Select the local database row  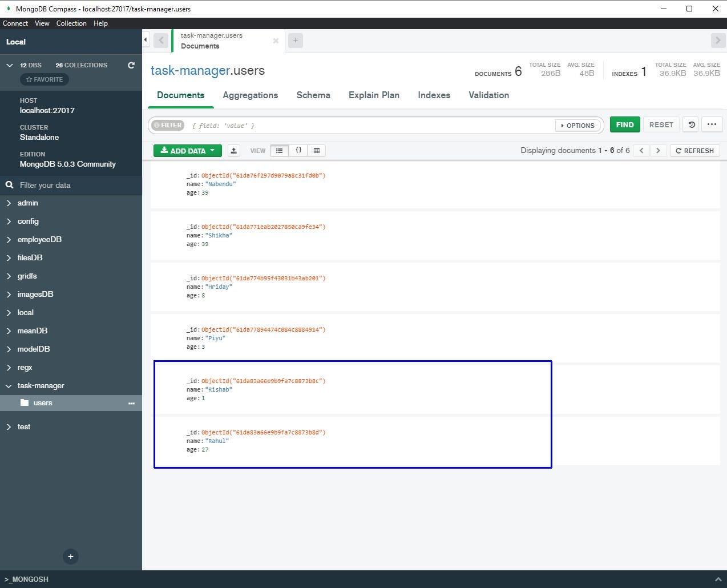pyautogui.click(x=71, y=313)
